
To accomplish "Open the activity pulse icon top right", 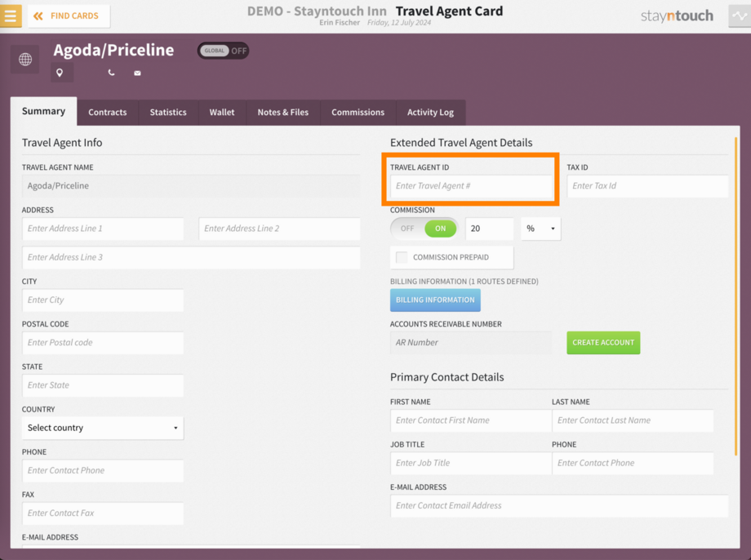I will pos(740,16).
